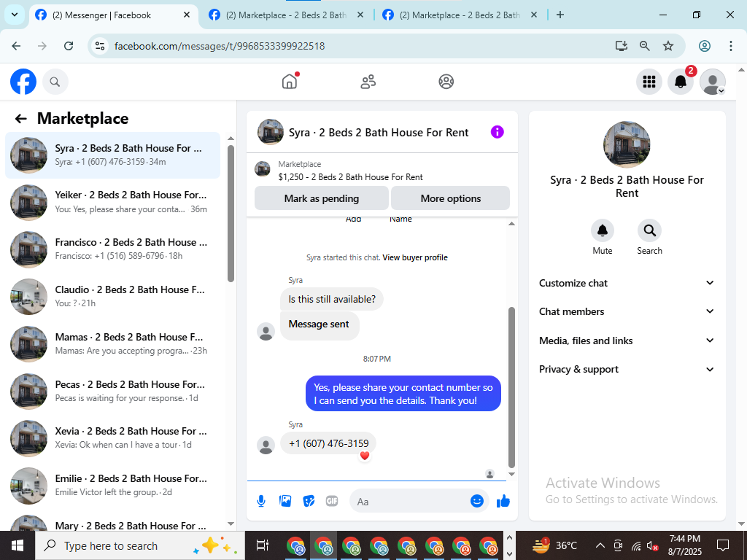Click conversation list scrollbar

pyautogui.click(x=231, y=214)
